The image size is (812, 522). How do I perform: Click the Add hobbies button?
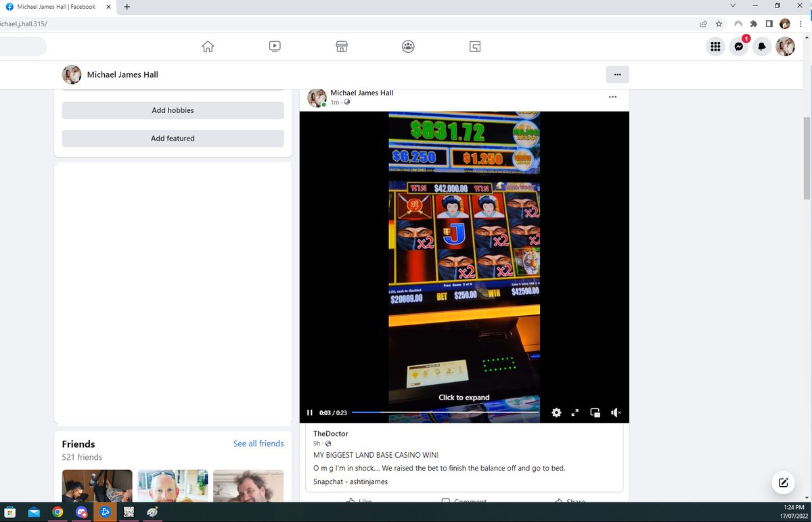[x=173, y=110]
